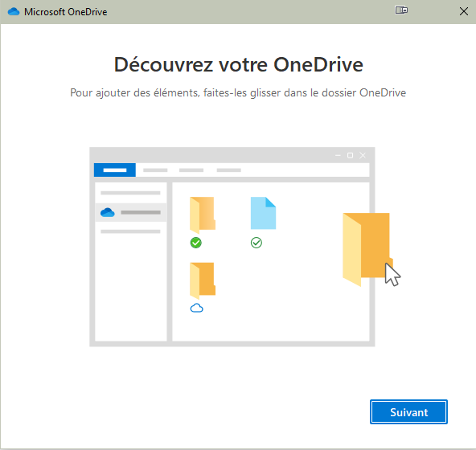The width and height of the screenshot is (476, 450).
Task: Click the feedback icon in title bar
Action: click(401, 10)
